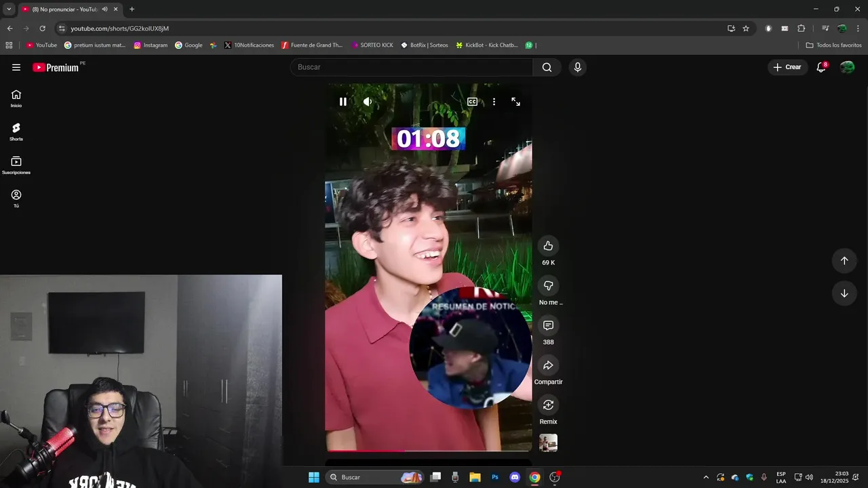
Task: Open the 10Notificaciones X bookmark
Action: 249,45
